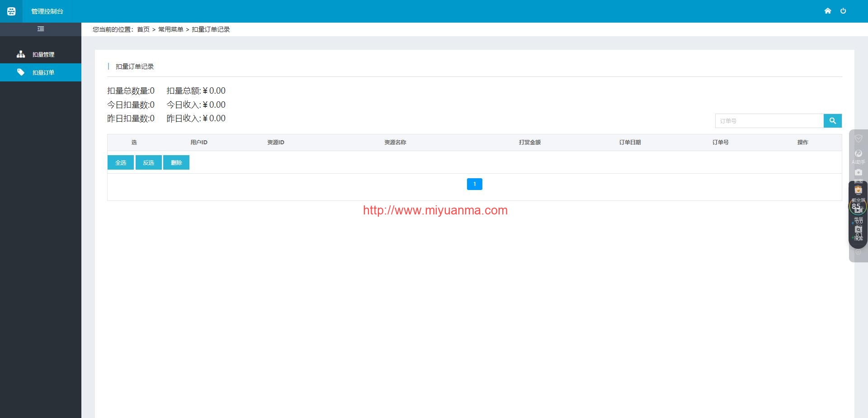Click the 今日扣量数:0 statistic
Viewport: 868px width, 418px height.
[131, 105]
